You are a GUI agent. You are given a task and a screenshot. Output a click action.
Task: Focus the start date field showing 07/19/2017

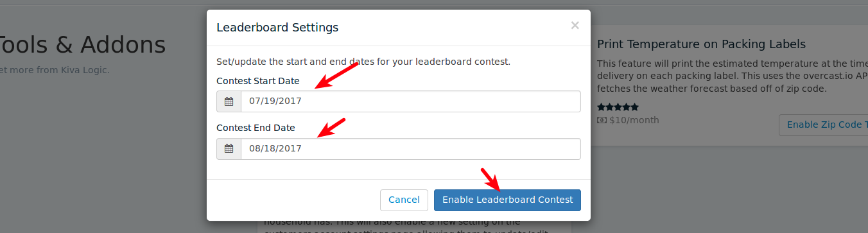coord(411,101)
